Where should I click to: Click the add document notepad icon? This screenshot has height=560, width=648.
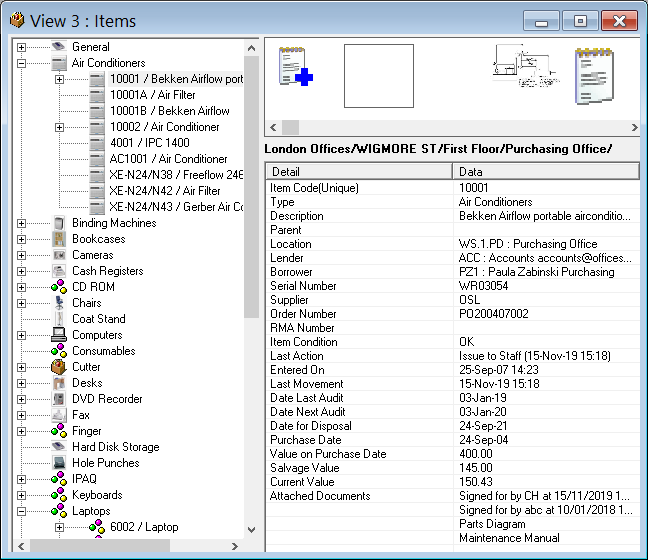[x=295, y=66]
